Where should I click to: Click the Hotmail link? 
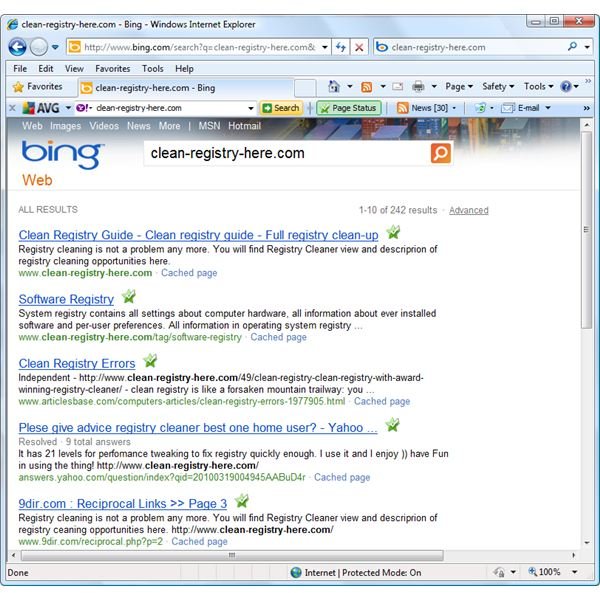(245, 126)
